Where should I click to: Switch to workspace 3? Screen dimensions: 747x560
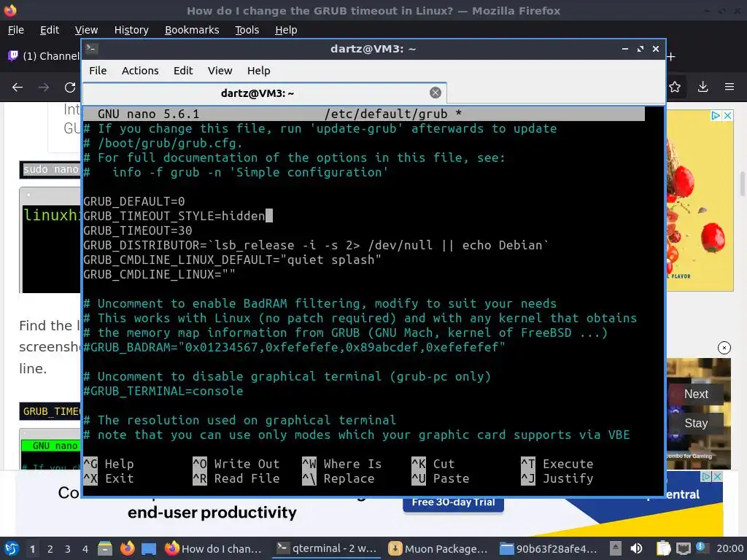68,549
